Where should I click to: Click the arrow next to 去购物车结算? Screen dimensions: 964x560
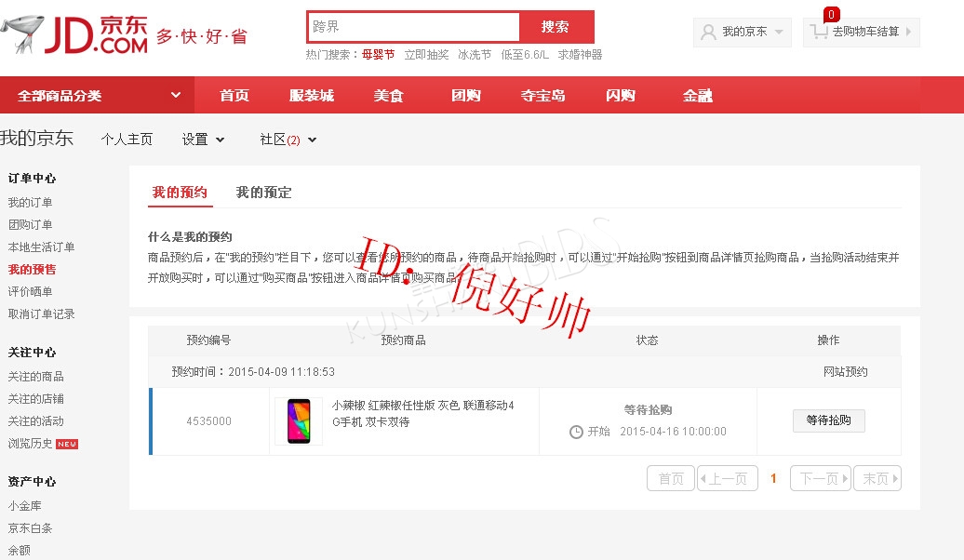click(909, 32)
